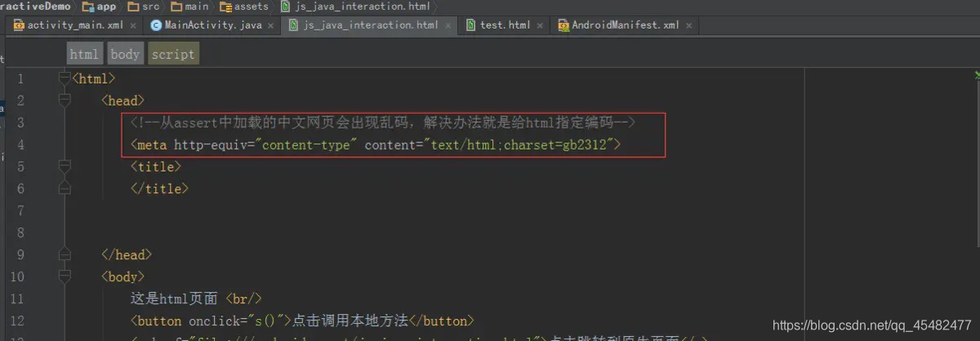Navigate to src in the breadcrumb bar

[150, 6]
